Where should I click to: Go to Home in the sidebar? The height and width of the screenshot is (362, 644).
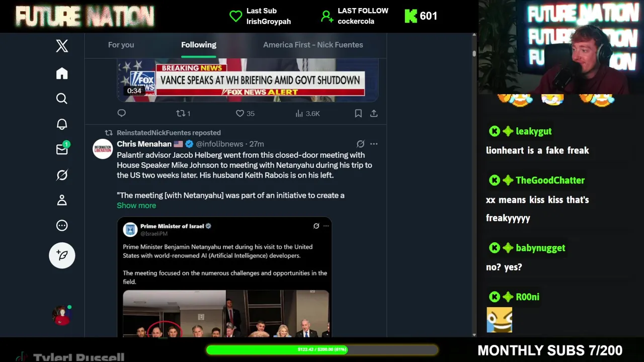[x=62, y=73]
